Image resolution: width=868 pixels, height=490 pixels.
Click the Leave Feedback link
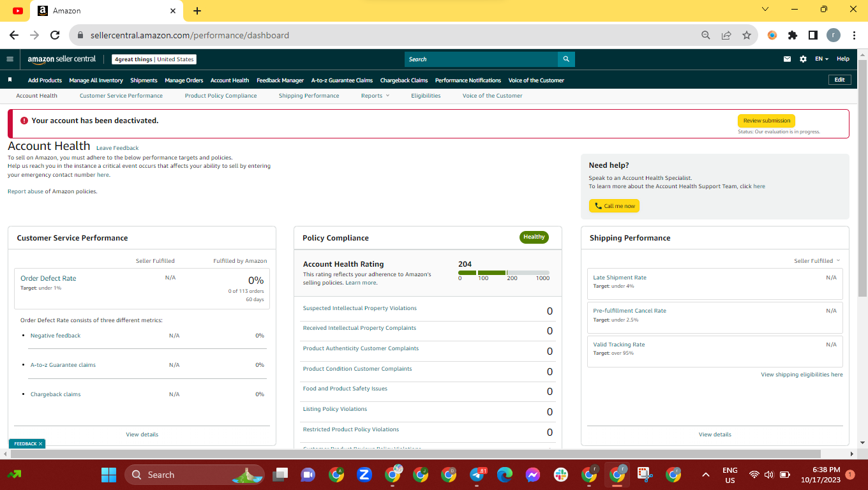point(117,148)
